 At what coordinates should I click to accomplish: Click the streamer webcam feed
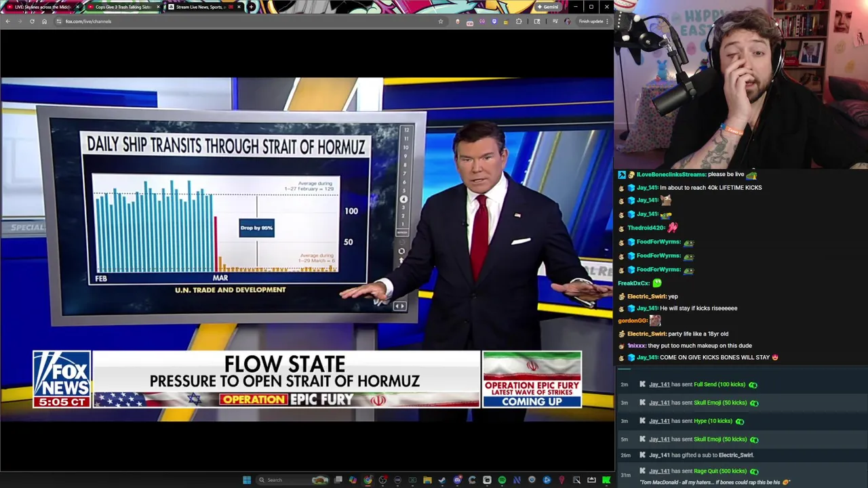click(741, 84)
